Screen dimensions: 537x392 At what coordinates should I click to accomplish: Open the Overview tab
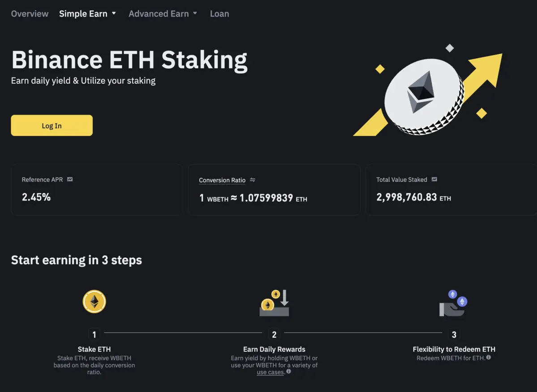point(30,14)
